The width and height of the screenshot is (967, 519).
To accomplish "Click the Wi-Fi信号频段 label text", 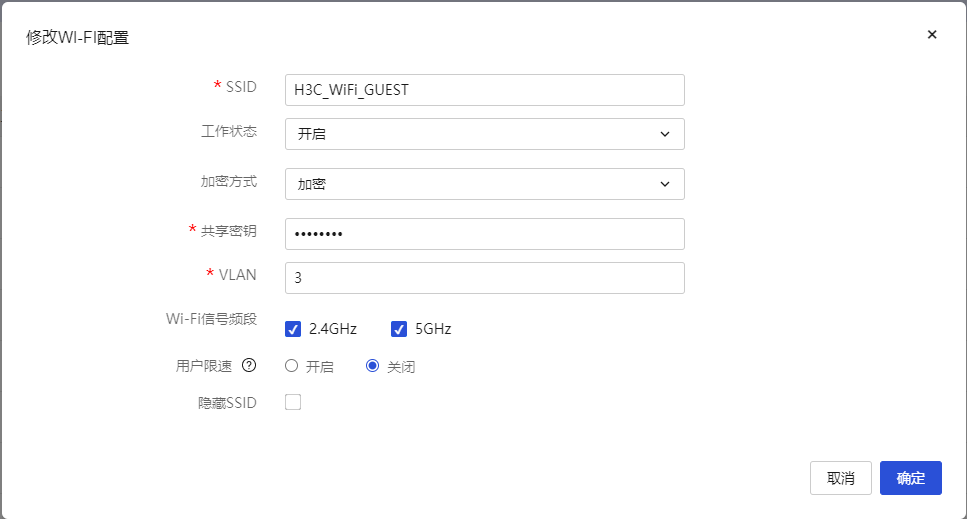I will click(211, 319).
